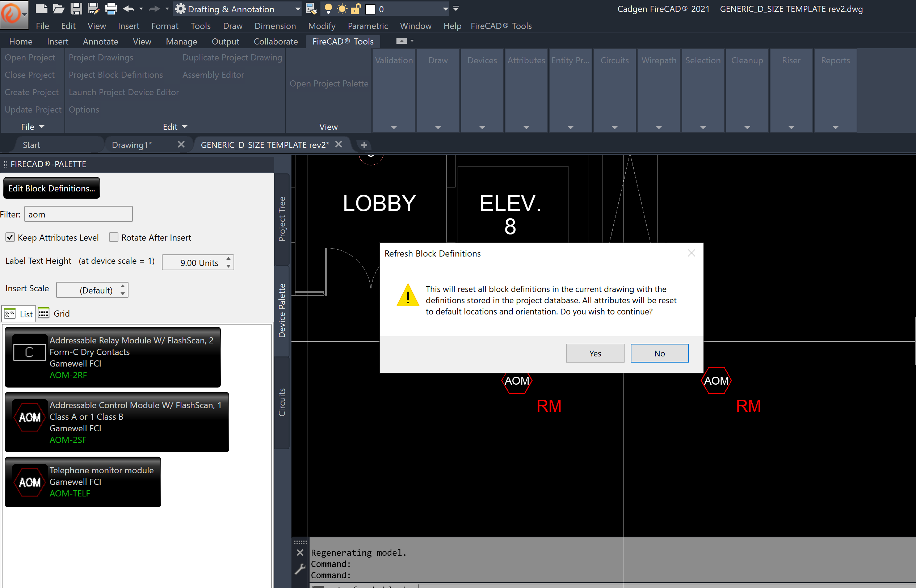Click the Edit Block Definitions button
The height and width of the screenshot is (588, 916).
coord(51,188)
